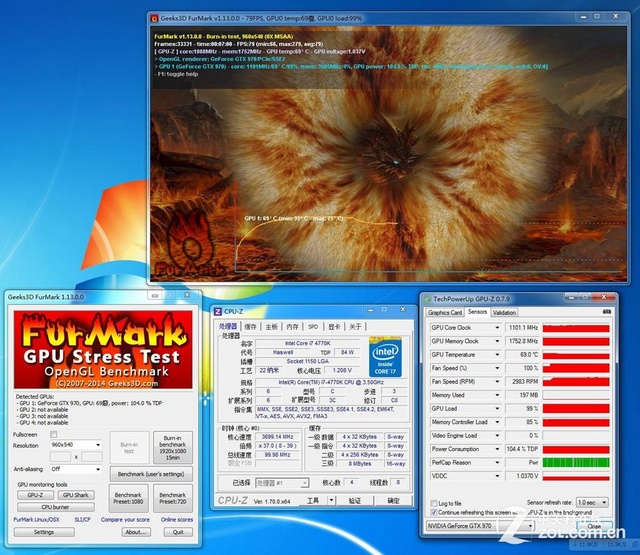
Task: Follow the FurMark Linux/OSX link
Action: pos(36,520)
